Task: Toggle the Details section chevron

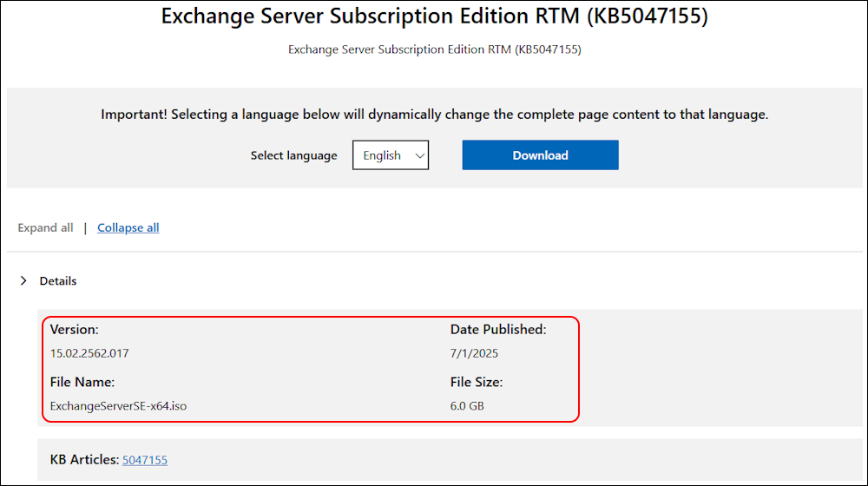Action: click(x=23, y=280)
